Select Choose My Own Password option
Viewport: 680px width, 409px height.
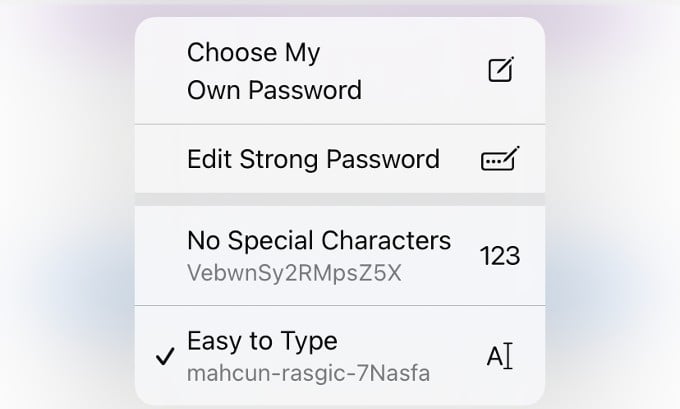[340, 71]
